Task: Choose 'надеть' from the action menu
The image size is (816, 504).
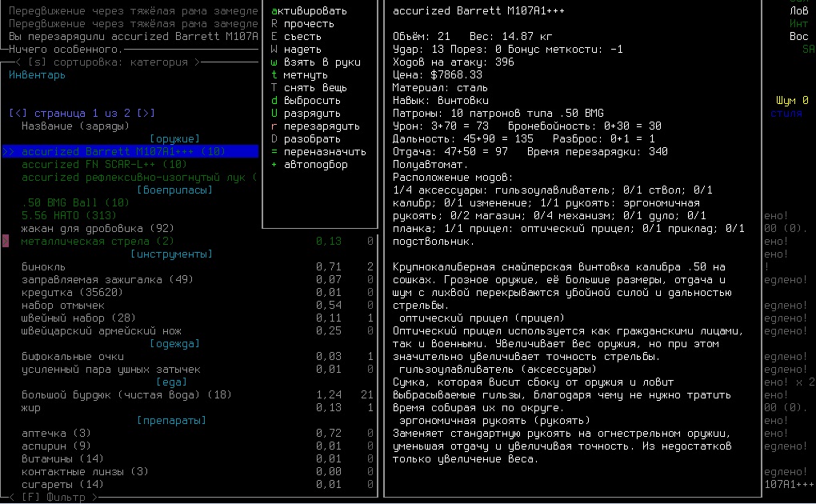Action: 296,50
